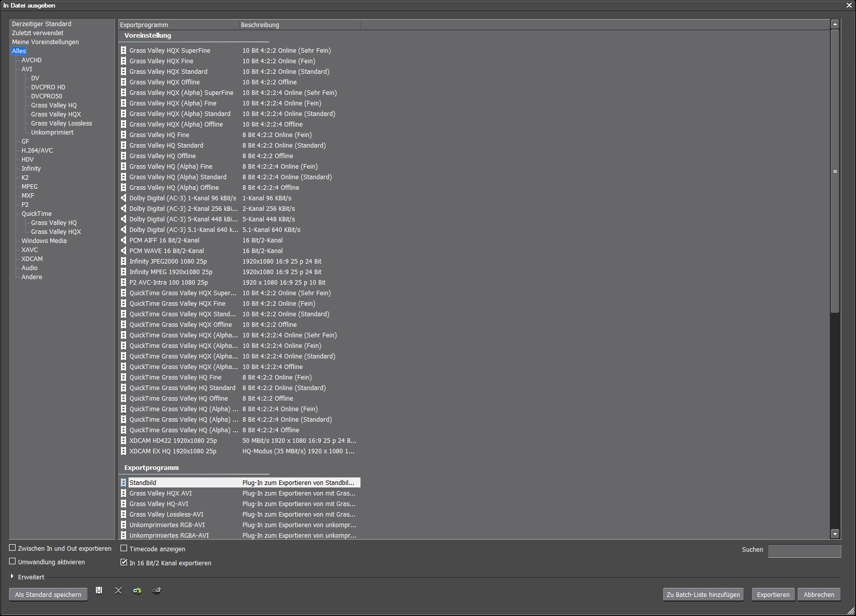This screenshot has width=856, height=616.
Task: Check the Umwandlung aktivieren checkbox
Action: [x=13, y=561]
